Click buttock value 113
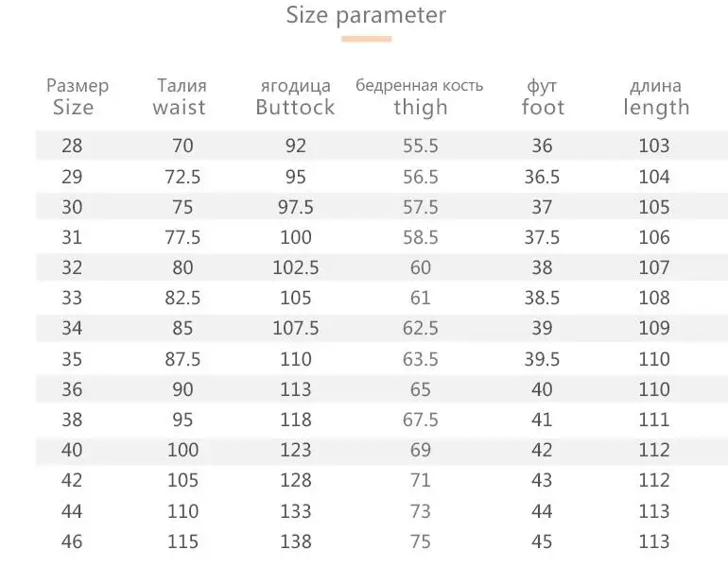 (295, 389)
